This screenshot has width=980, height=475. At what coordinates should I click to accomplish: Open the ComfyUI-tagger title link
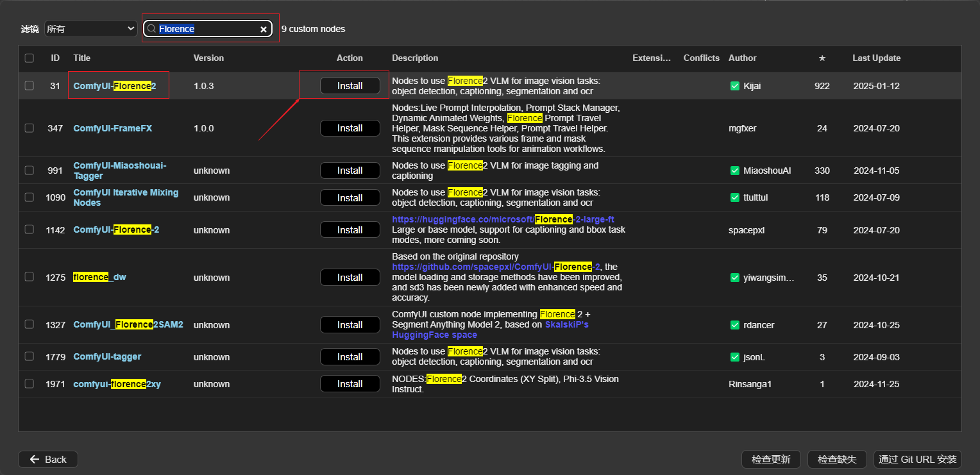coord(107,356)
